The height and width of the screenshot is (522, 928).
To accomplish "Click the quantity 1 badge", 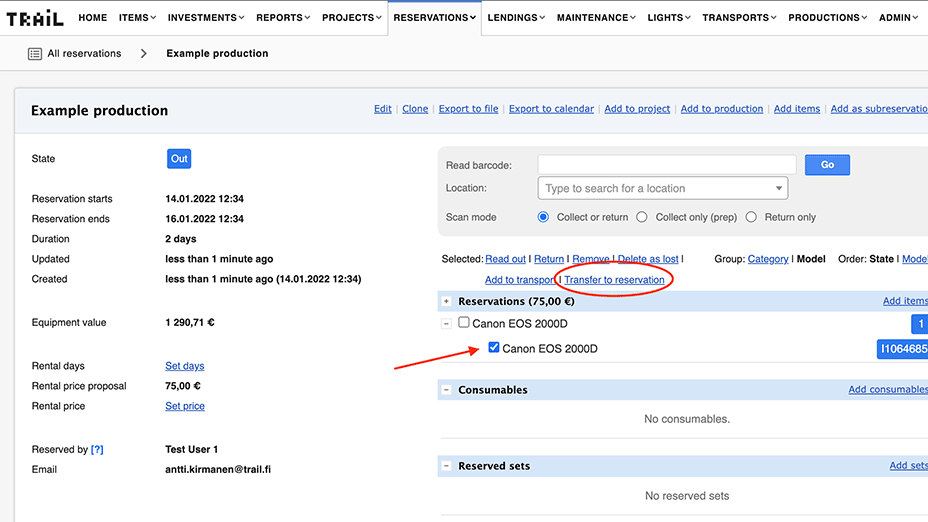I will [x=920, y=324].
